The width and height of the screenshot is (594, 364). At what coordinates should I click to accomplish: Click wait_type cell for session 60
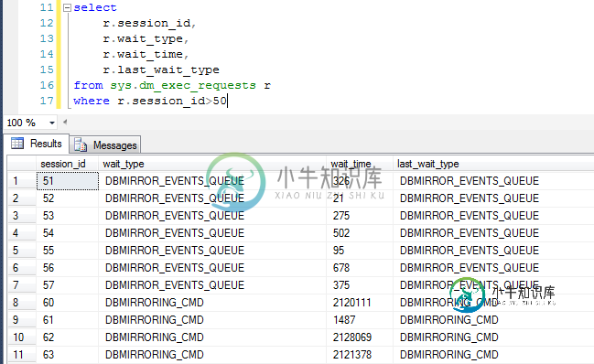(x=212, y=303)
